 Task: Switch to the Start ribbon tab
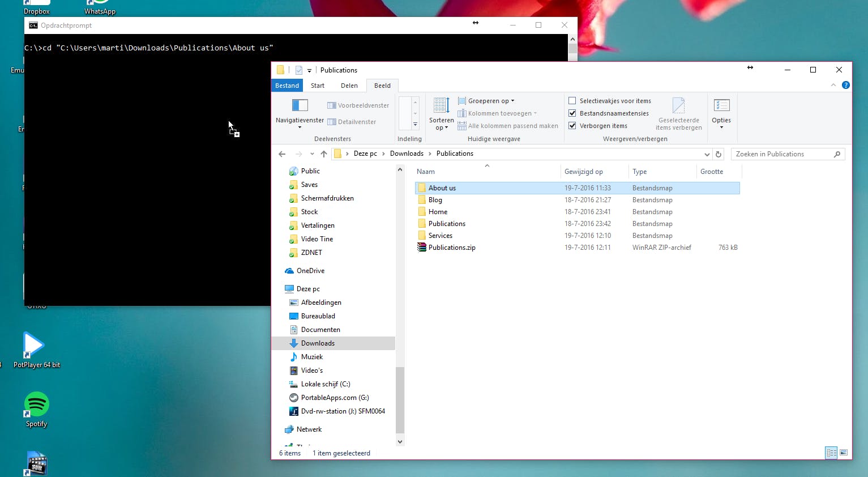(317, 85)
